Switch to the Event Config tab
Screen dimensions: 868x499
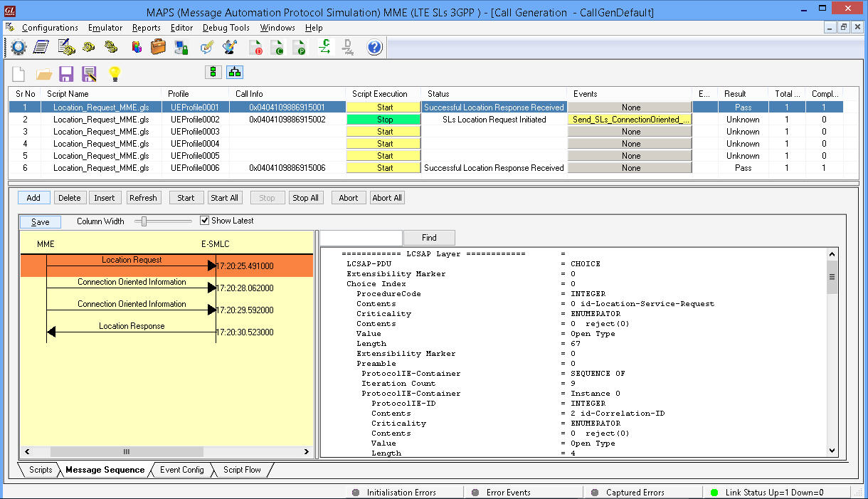tap(181, 470)
